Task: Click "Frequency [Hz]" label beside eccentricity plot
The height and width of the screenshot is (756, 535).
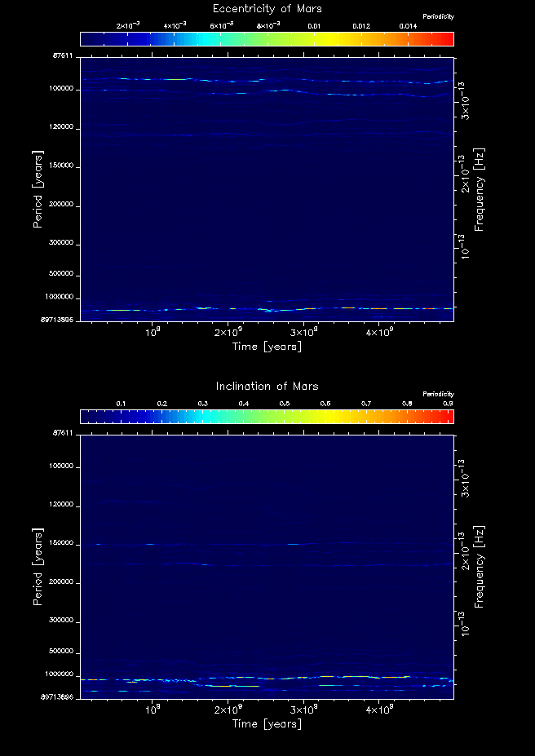Action: tap(480, 189)
